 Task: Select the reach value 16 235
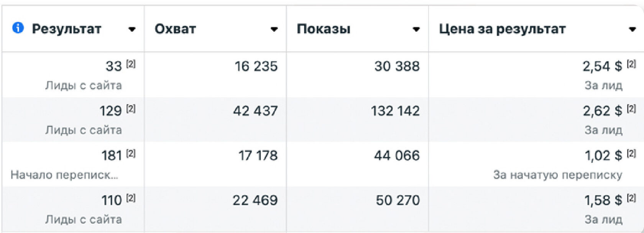[x=256, y=66]
